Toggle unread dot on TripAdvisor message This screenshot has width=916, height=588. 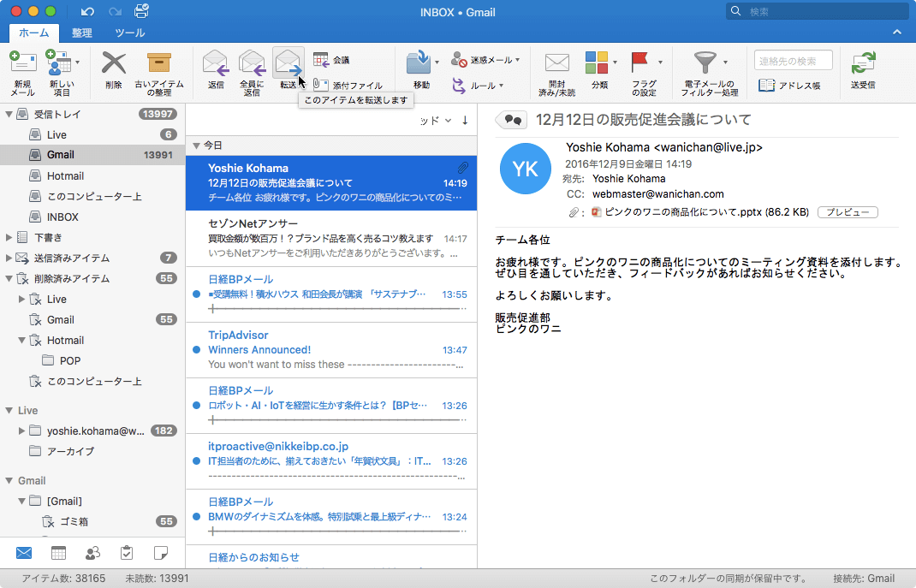[197, 350]
